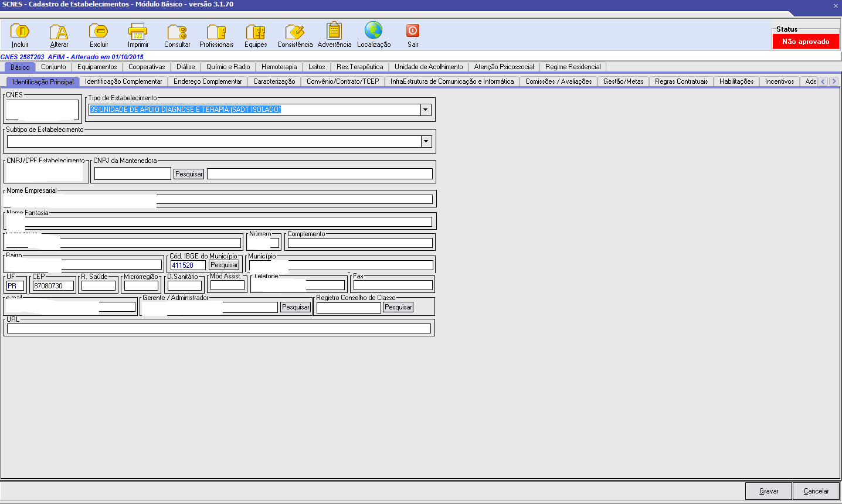842x504 pixels.
Task: Open the Consultar folder icon
Action: pos(177,32)
